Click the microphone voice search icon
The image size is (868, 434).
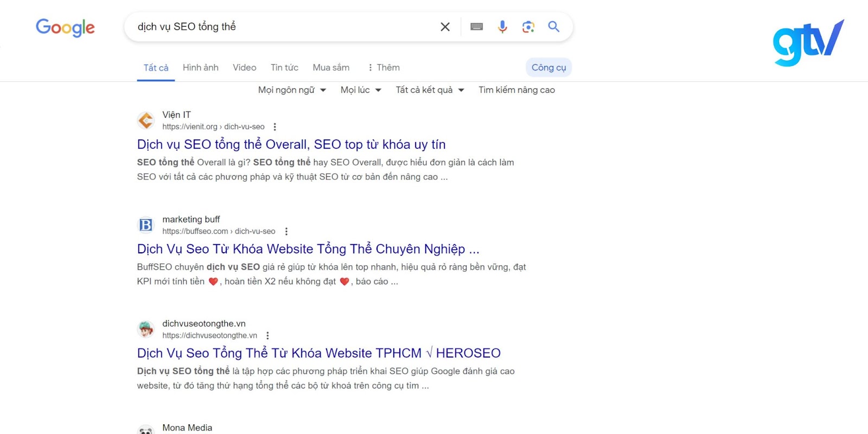coord(502,26)
